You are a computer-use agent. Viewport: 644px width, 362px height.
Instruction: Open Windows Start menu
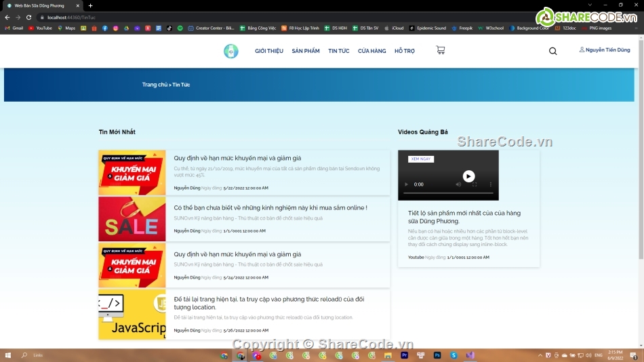[x=8, y=355]
